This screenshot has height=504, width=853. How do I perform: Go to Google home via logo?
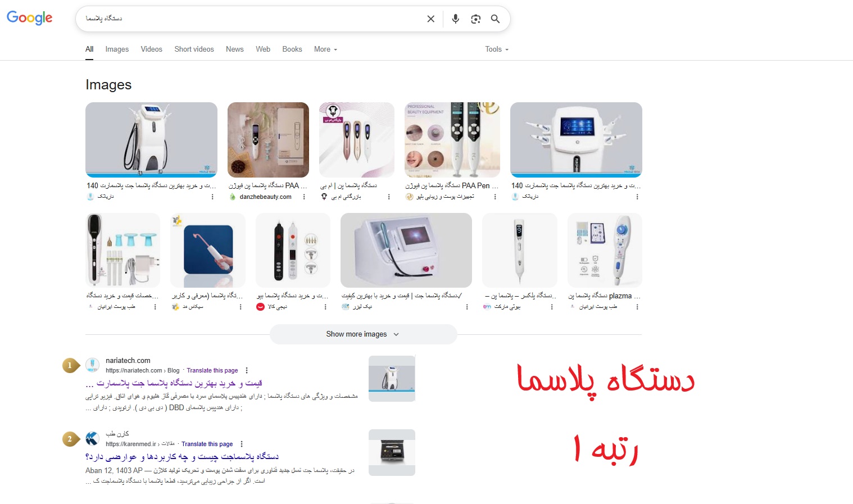[x=30, y=18]
